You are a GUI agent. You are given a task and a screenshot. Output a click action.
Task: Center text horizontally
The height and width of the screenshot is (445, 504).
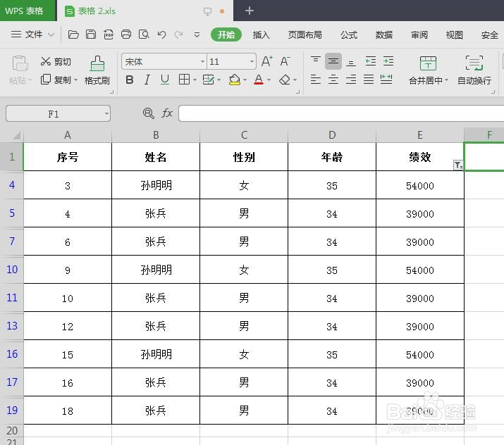tap(333, 79)
